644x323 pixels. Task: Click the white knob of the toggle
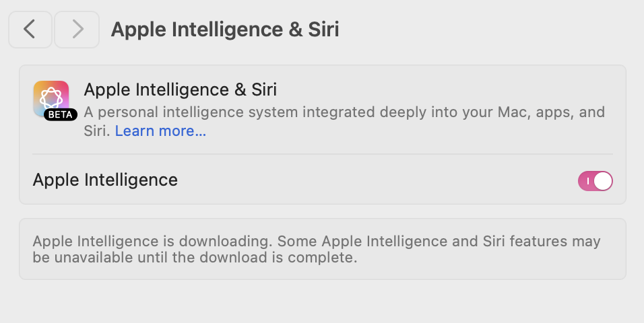[602, 180]
